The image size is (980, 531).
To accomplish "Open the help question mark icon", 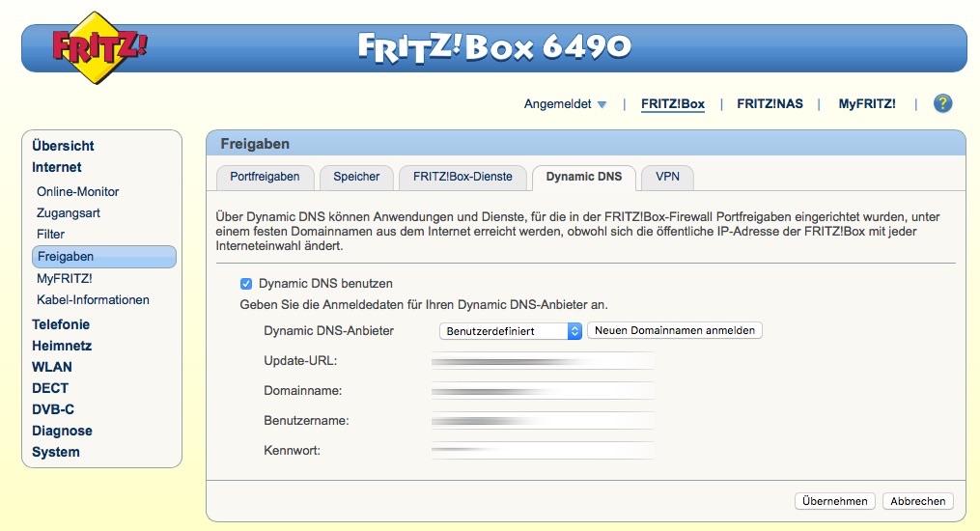I will click(x=942, y=104).
